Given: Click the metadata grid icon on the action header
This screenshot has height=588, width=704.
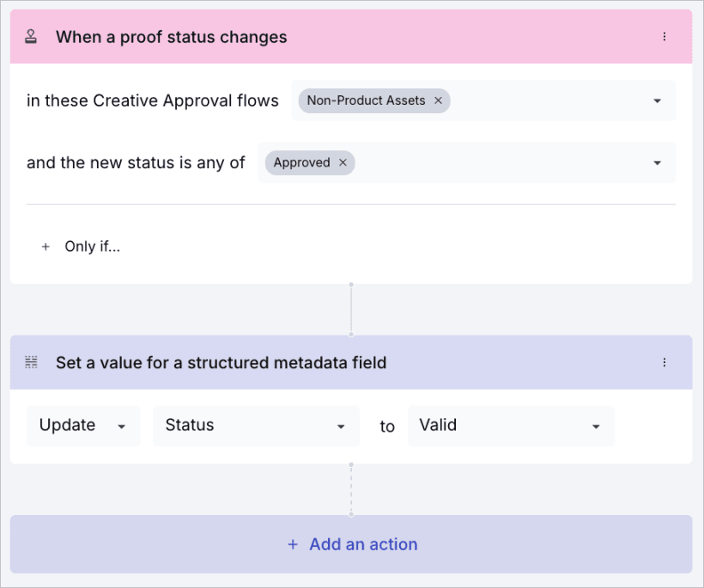Looking at the screenshot, I should pyautogui.click(x=31, y=362).
